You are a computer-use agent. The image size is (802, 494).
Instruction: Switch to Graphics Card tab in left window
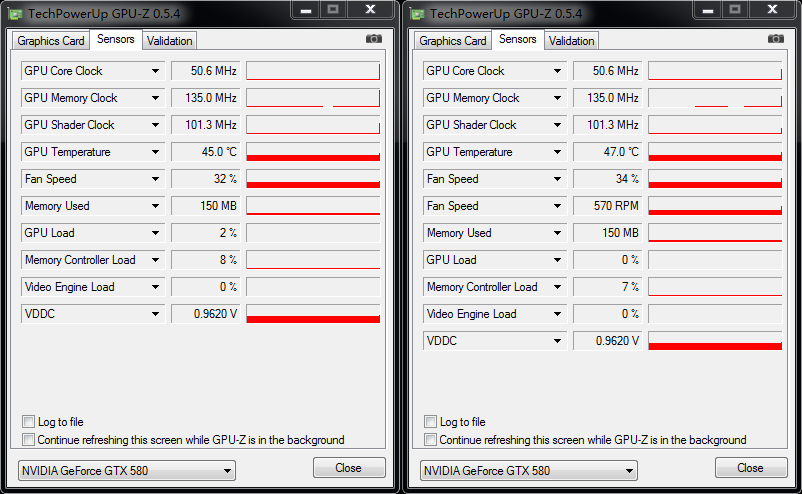51,41
